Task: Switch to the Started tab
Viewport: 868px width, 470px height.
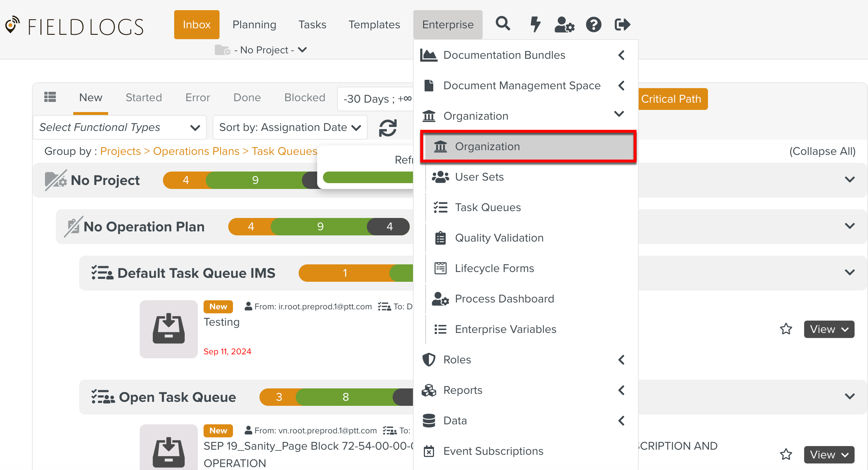Action: 144,97
